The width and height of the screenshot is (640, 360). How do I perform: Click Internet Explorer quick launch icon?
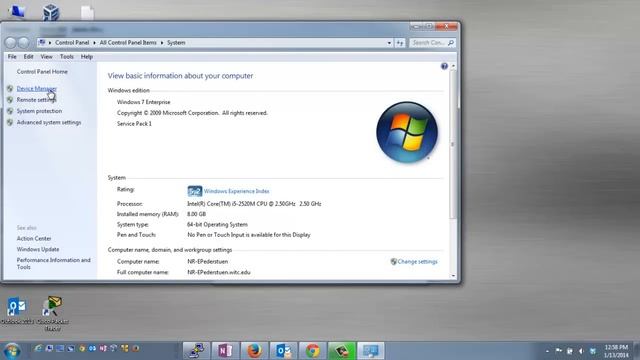pos(38,348)
